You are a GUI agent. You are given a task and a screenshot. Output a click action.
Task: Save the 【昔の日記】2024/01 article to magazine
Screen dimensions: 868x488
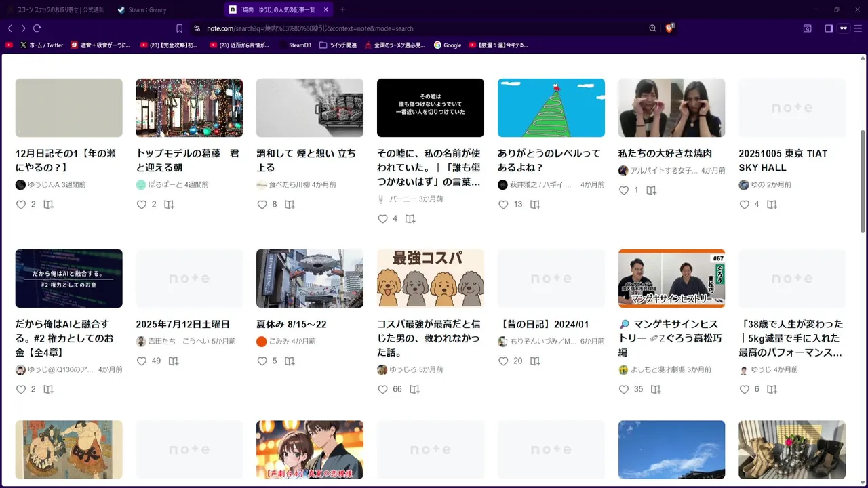click(536, 361)
